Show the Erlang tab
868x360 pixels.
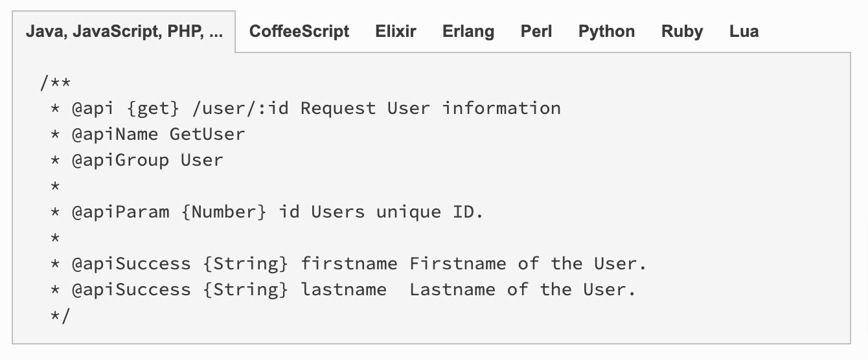pos(468,32)
